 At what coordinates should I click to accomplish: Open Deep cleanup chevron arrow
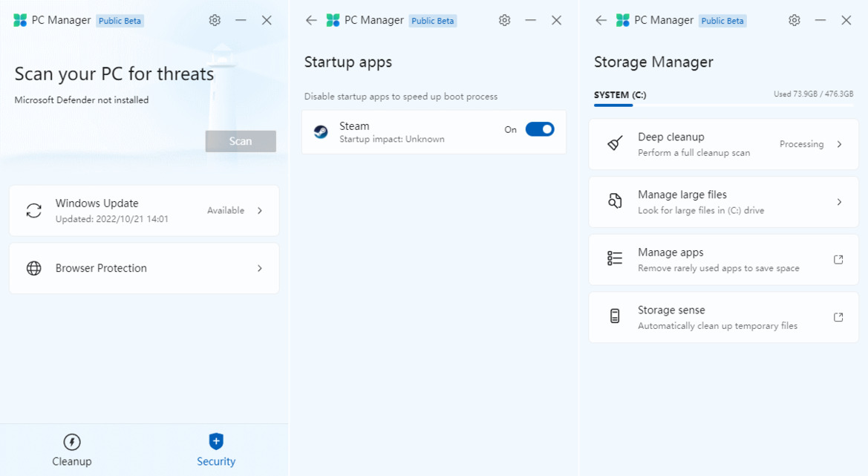tap(839, 145)
